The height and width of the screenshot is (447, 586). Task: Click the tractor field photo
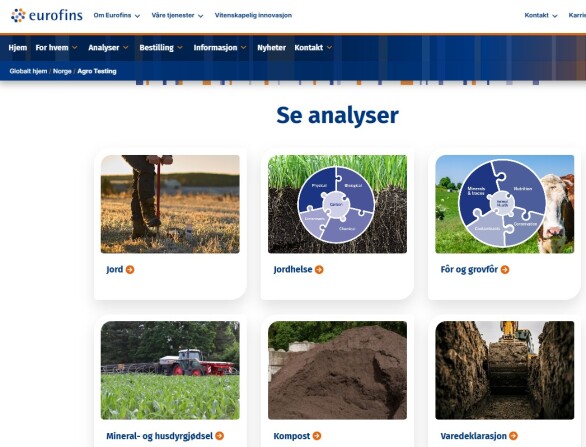point(170,370)
